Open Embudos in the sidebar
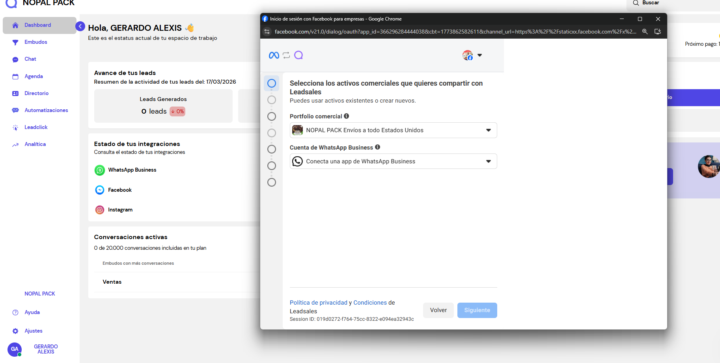Viewport: 720px width, 363px height. tap(35, 42)
